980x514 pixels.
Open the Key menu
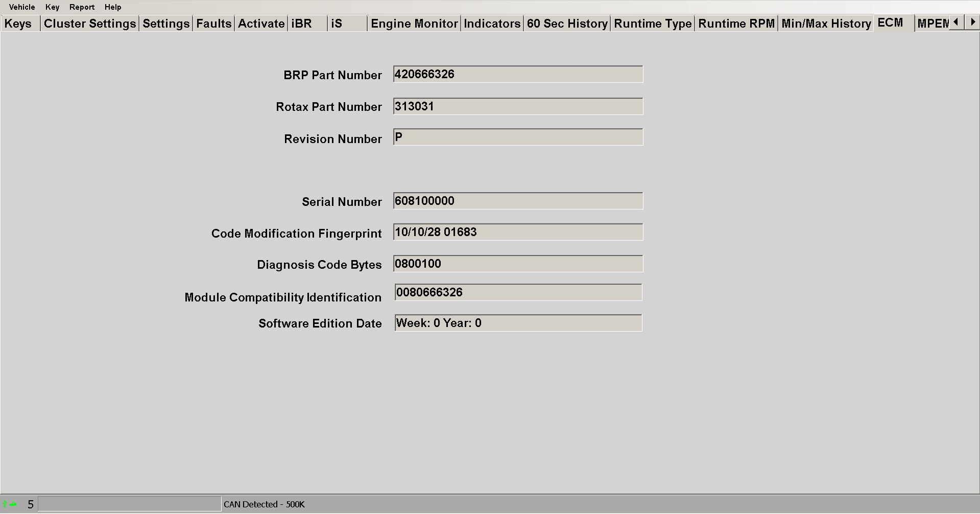pos(52,7)
